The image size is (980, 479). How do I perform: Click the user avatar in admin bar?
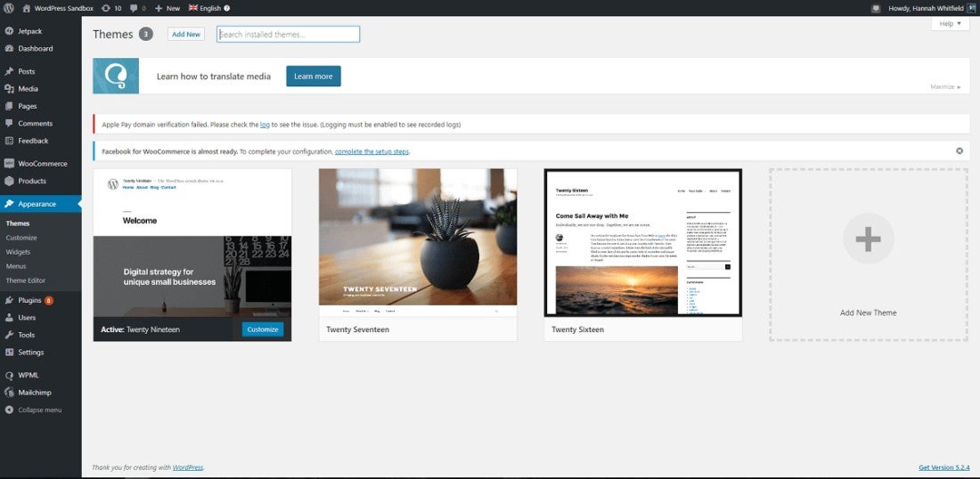pos(971,8)
